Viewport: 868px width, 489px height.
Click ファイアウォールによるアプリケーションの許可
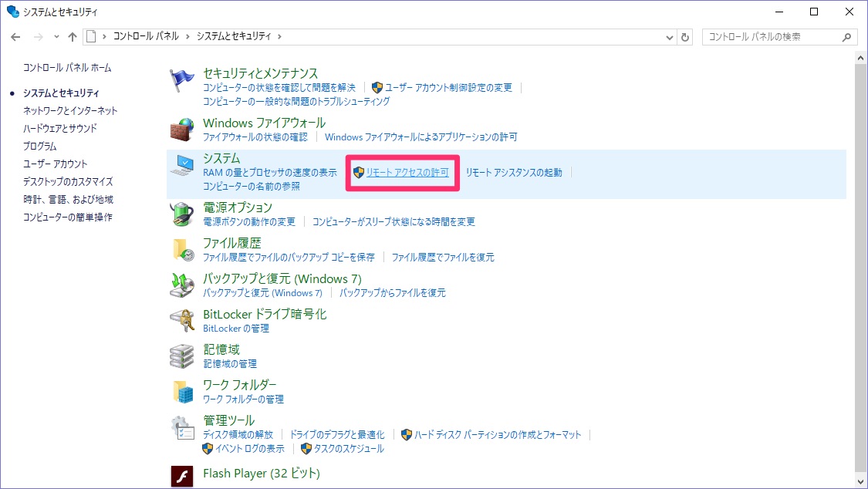point(421,137)
